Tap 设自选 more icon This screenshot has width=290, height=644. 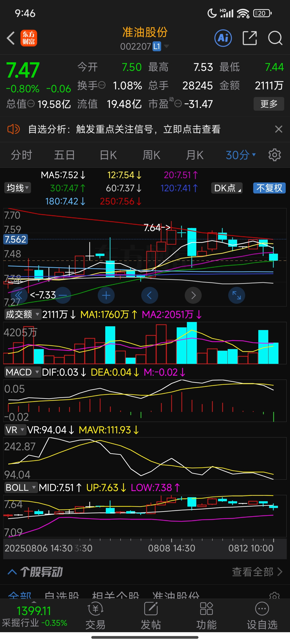coord(262,609)
